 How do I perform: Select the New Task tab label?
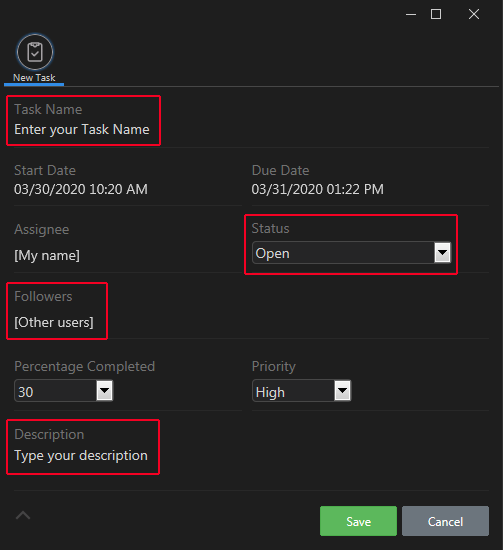pyautogui.click(x=34, y=78)
